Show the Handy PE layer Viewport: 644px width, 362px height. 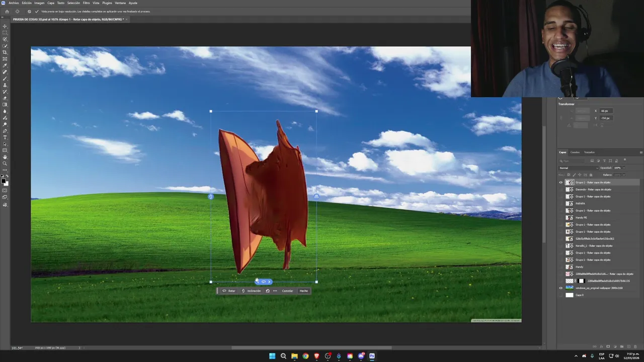click(561, 218)
